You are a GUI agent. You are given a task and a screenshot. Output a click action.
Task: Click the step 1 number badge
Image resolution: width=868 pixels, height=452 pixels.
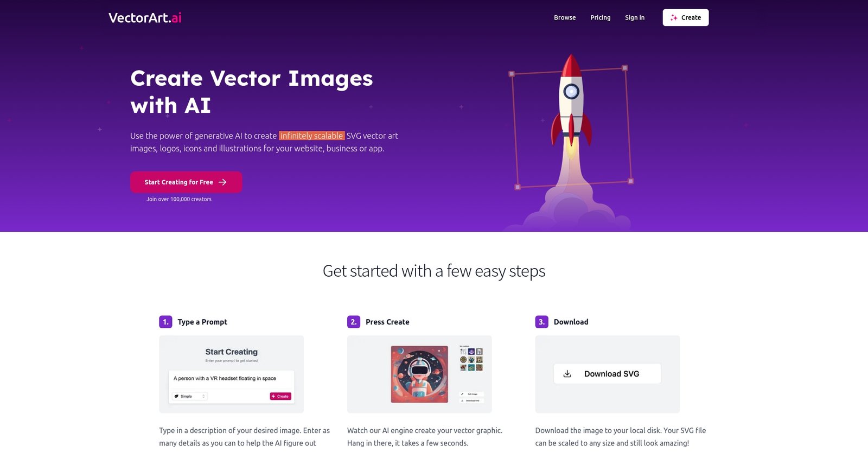click(165, 322)
